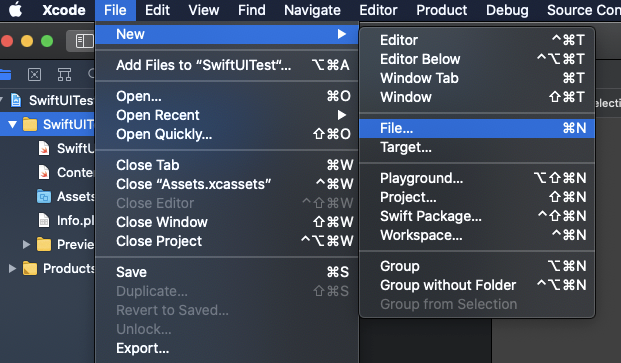Click the Assets catalog folder icon

tap(44, 196)
